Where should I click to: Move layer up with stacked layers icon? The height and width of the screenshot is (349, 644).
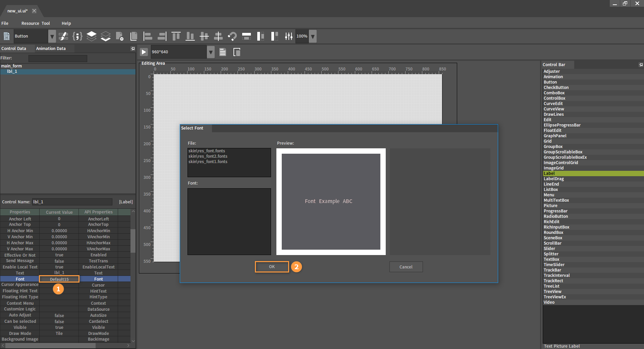tap(91, 36)
